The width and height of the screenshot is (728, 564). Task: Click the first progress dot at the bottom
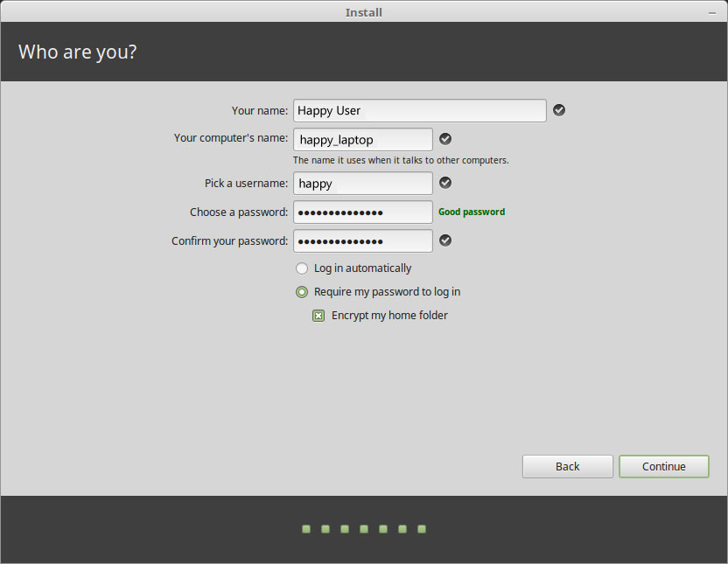click(x=305, y=529)
